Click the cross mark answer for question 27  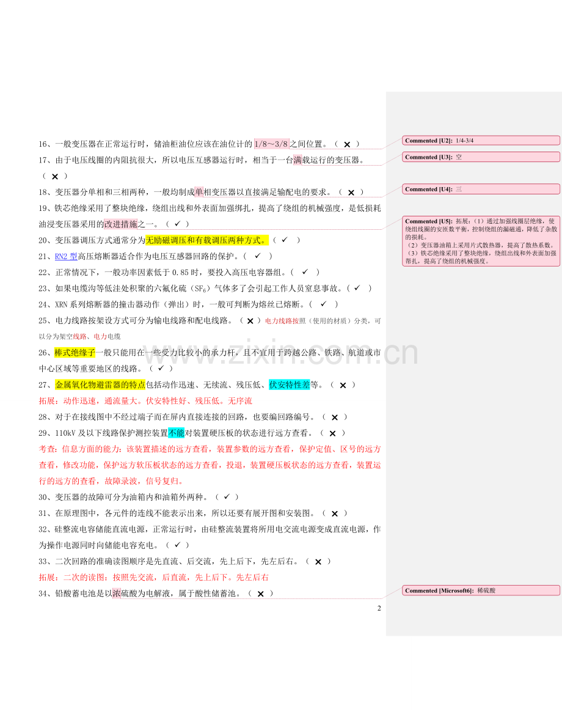pyautogui.click(x=343, y=385)
